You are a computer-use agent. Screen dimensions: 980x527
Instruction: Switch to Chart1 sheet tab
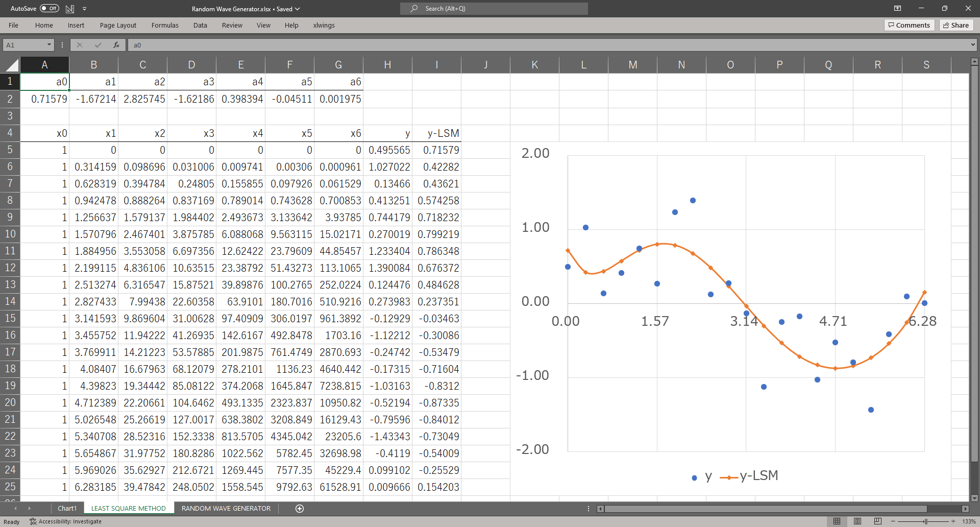(x=67, y=508)
